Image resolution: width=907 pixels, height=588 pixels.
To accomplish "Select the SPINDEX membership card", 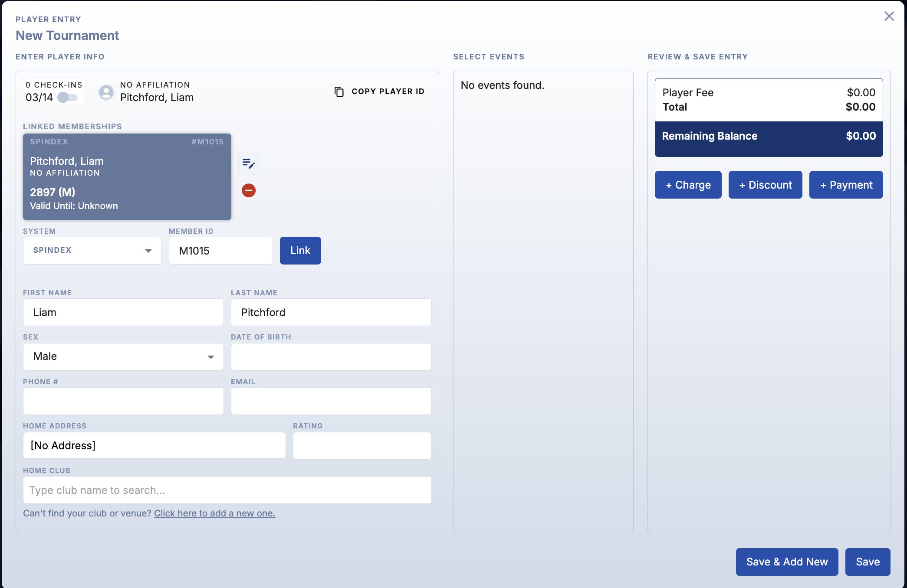I will (x=127, y=176).
